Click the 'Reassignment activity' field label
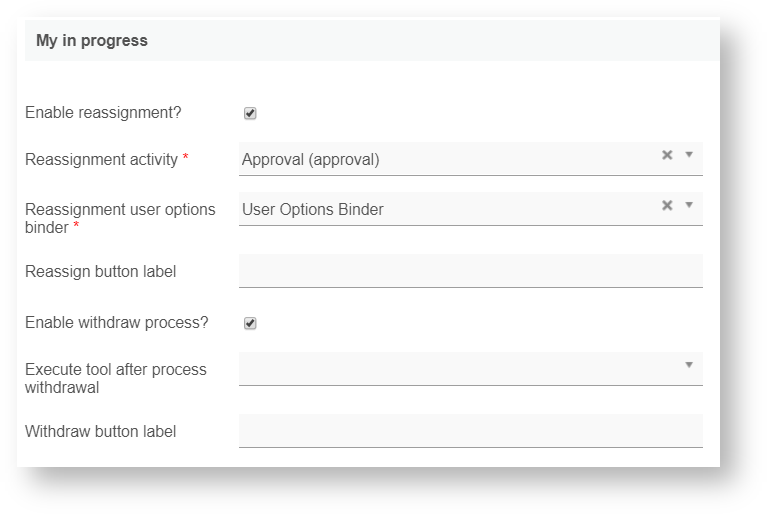Viewport: 768px width, 515px height. click(x=101, y=159)
